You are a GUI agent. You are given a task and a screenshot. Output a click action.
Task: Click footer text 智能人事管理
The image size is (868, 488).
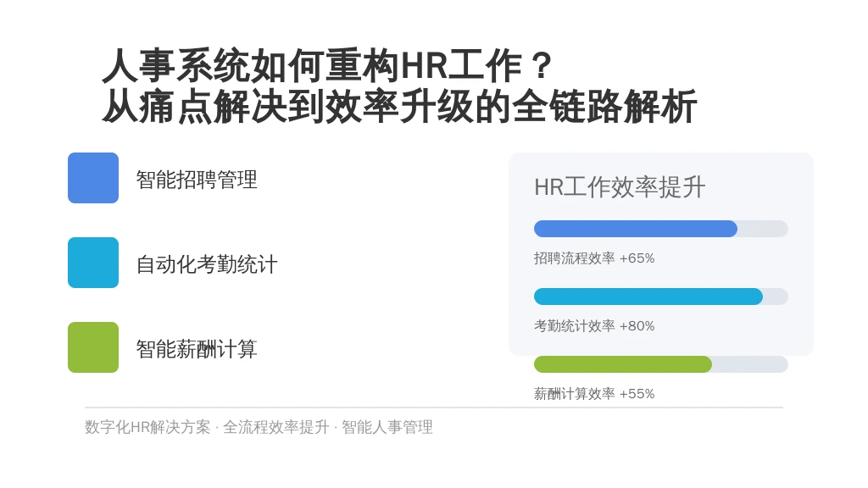coord(387,427)
